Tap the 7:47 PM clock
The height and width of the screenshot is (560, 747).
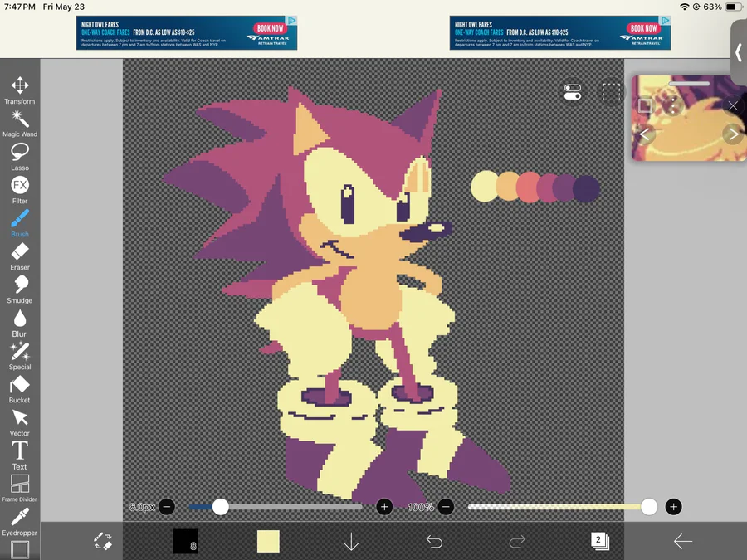point(20,7)
